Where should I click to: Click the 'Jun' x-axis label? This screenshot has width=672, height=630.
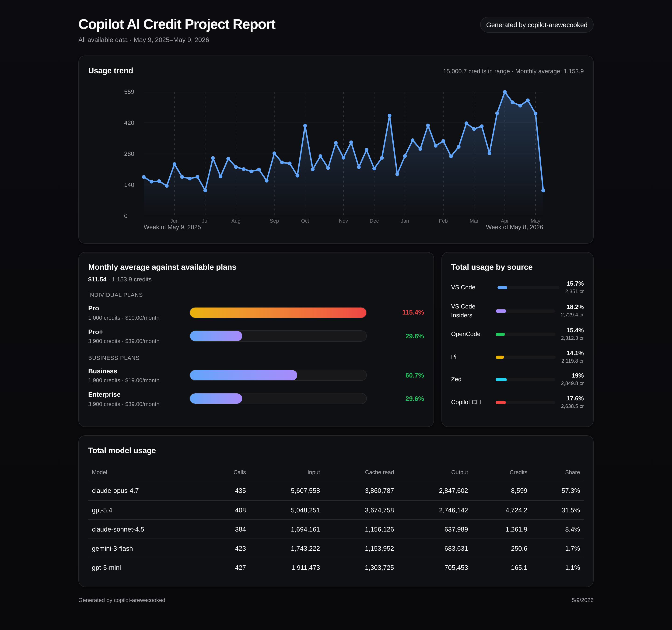pyautogui.click(x=175, y=221)
